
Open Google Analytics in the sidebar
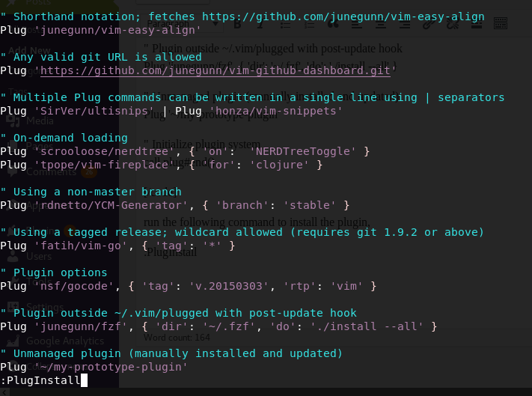(x=61, y=341)
